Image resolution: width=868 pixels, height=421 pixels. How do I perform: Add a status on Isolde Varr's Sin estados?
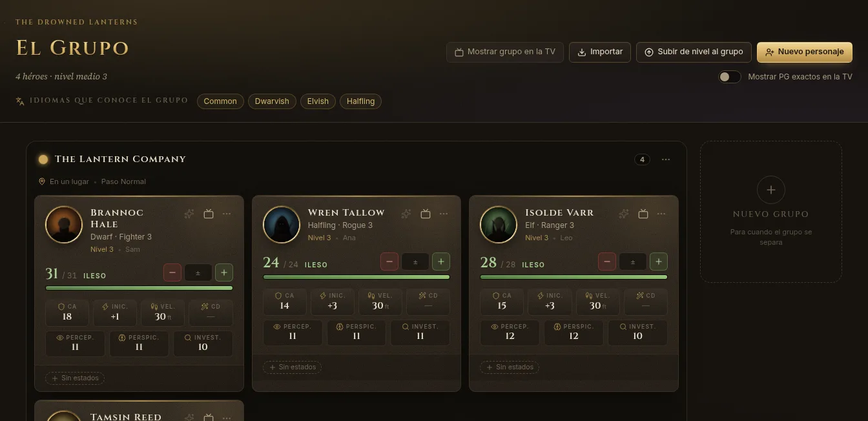click(510, 367)
